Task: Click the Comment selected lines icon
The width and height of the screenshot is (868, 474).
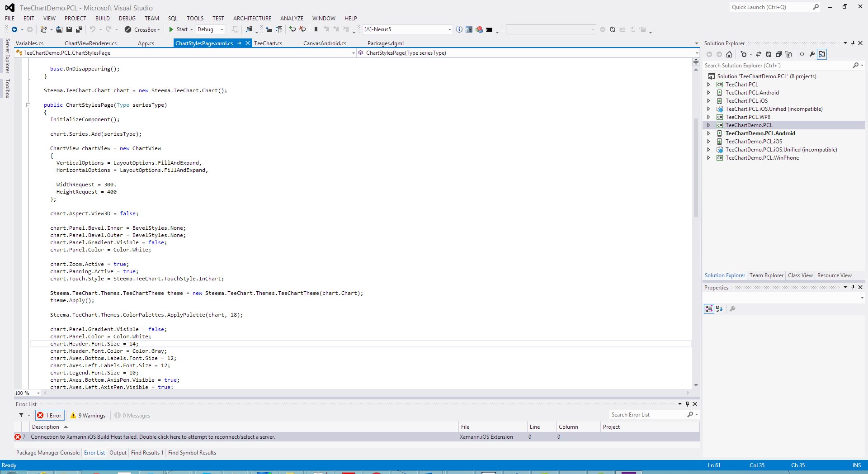Action: coord(292,29)
